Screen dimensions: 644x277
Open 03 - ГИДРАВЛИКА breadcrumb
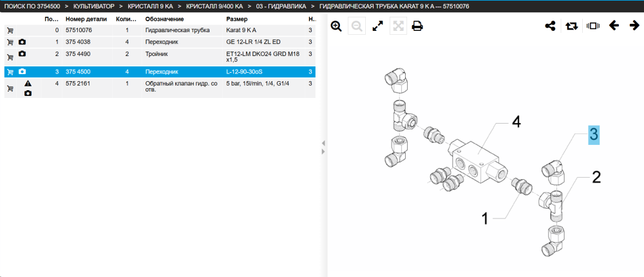point(281,6)
